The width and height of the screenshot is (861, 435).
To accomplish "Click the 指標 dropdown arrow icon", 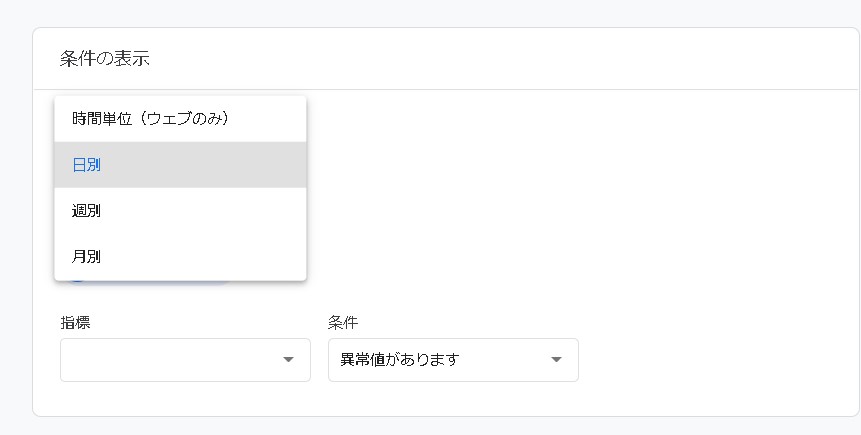I will [x=288, y=360].
